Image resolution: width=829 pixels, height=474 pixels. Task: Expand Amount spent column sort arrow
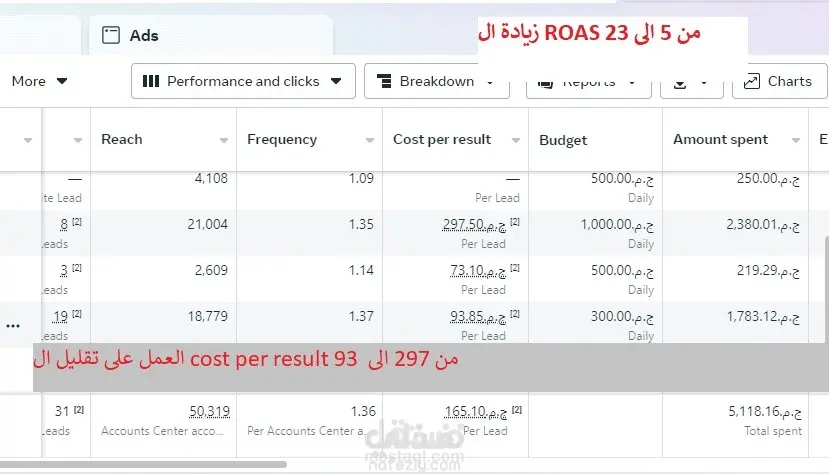tap(796, 141)
